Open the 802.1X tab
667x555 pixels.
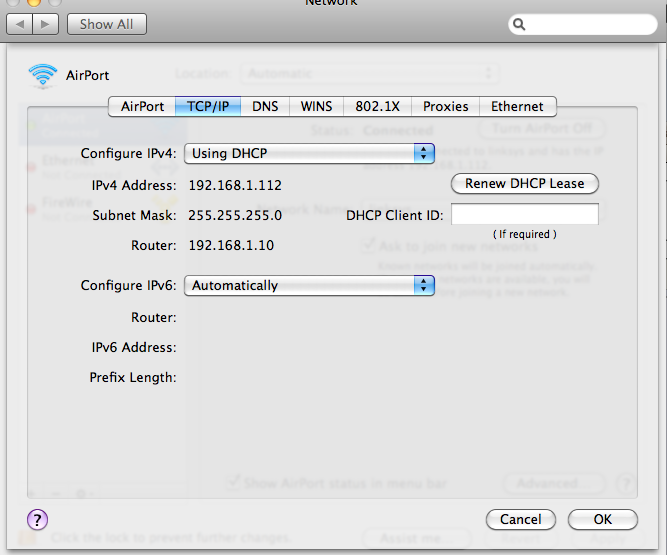point(378,106)
